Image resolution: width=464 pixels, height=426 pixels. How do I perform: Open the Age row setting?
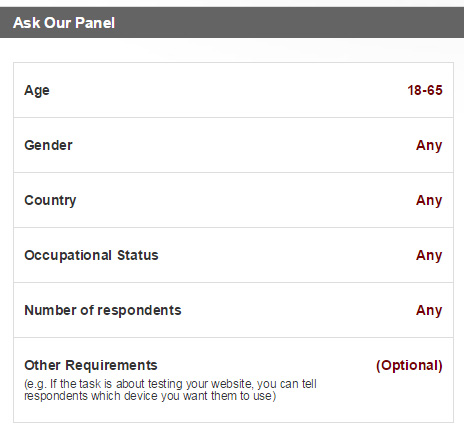pyautogui.click(x=233, y=90)
